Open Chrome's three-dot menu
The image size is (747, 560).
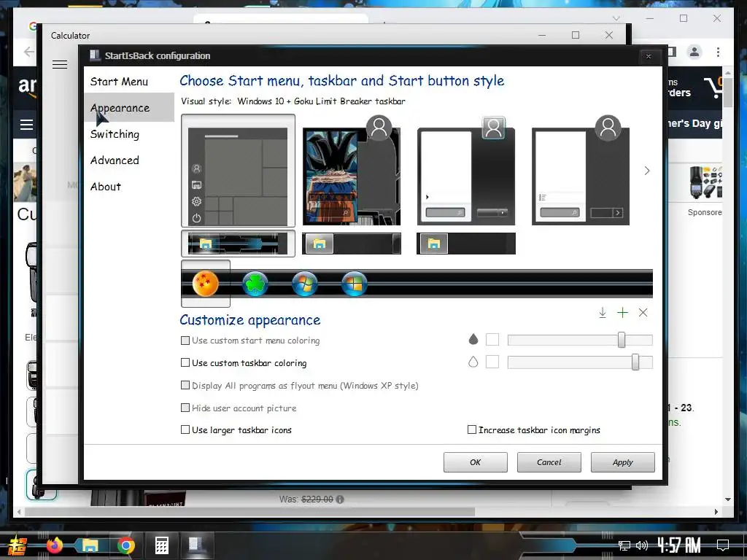coord(718,52)
